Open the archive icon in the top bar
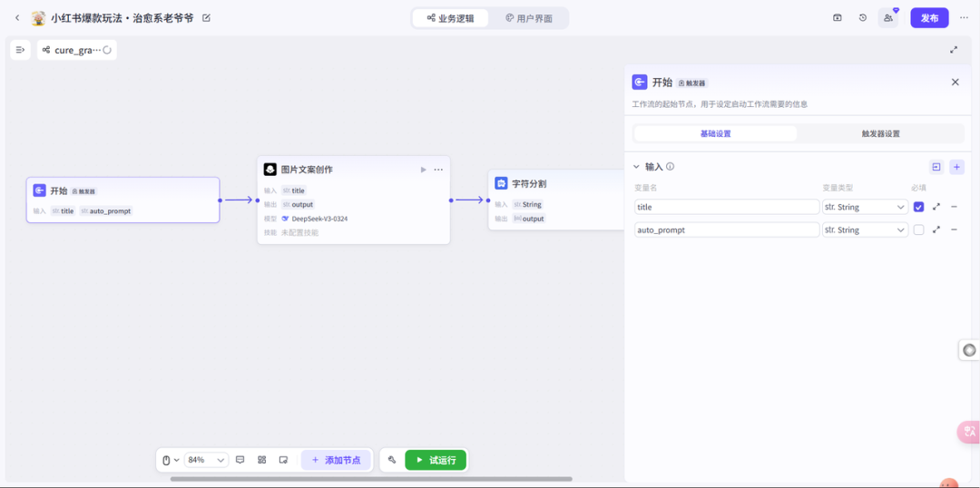The image size is (980, 488). [837, 18]
